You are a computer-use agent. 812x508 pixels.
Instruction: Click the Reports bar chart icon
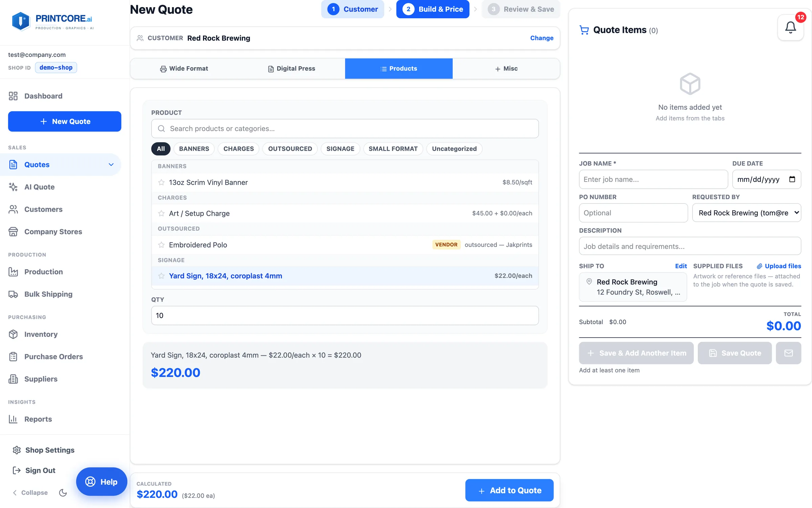(x=13, y=419)
